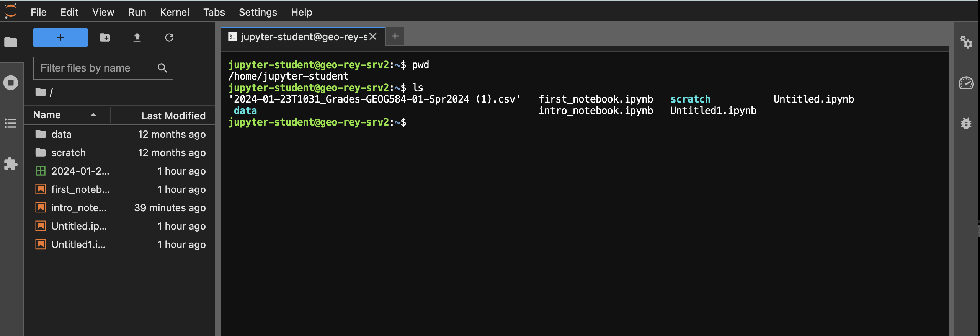Open the Extension Manager puzzle icon
The width and height of the screenshot is (980, 336).
point(11,164)
